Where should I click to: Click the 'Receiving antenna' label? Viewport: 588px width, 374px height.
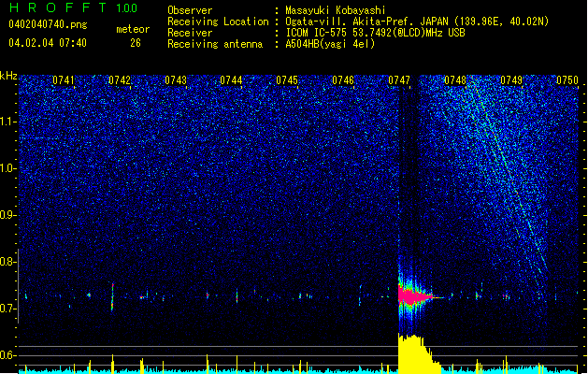pos(215,44)
